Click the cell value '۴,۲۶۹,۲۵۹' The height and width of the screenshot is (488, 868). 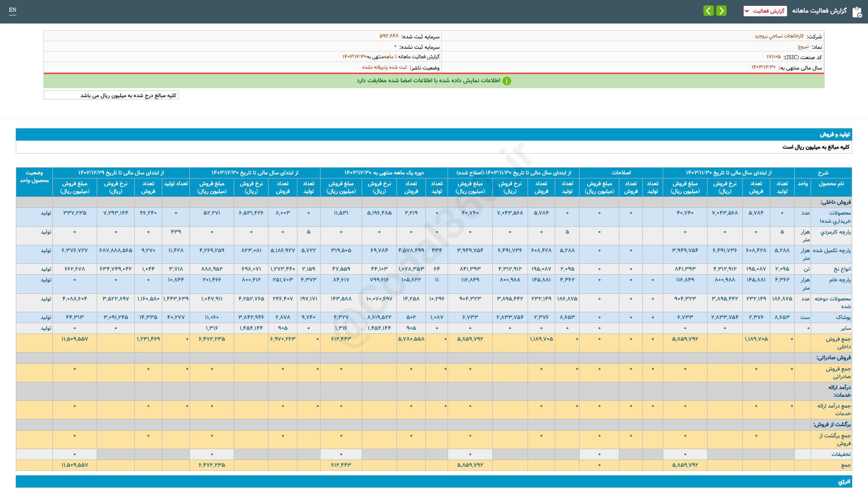pyautogui.click(x=212, y=250)
